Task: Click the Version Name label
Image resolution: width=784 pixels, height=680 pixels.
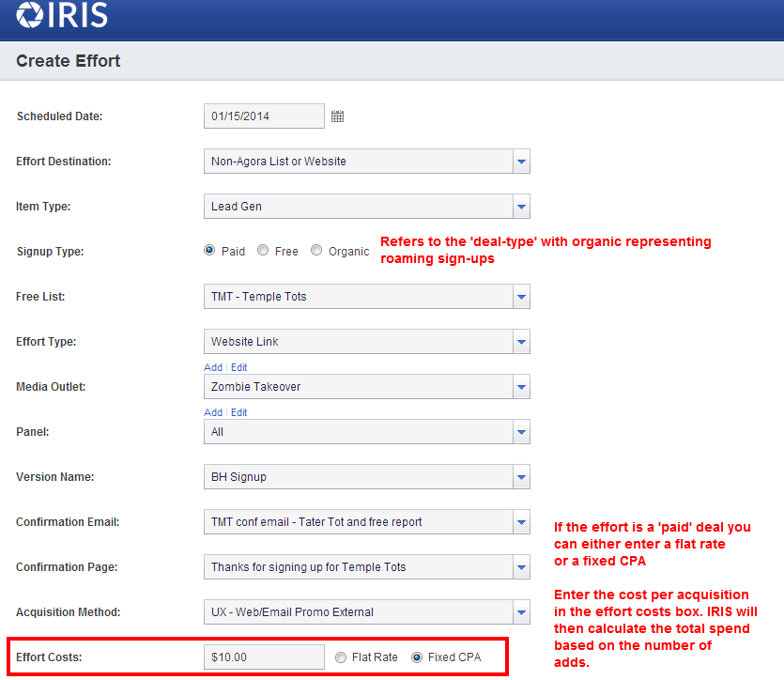Action: tap(55, 476)
